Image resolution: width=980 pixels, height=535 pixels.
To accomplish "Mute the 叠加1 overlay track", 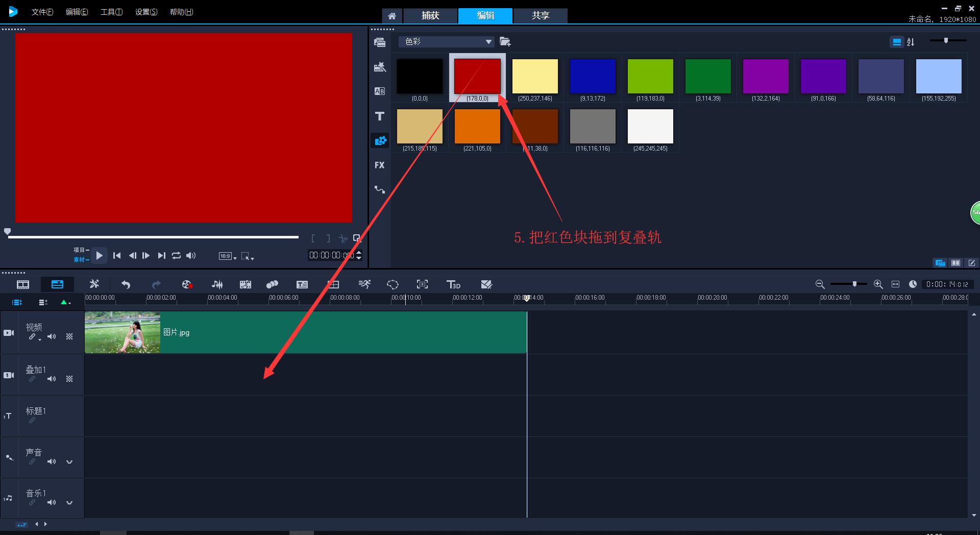I will 52,379.
